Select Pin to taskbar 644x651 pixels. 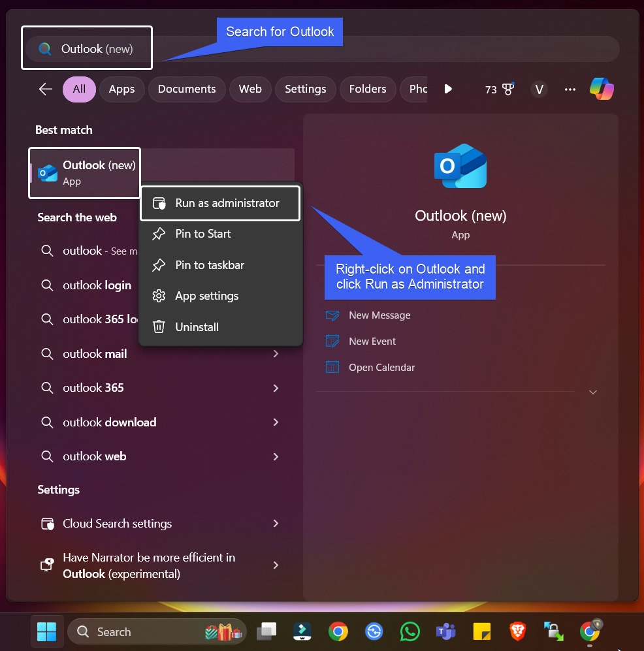pyautogui.click(x=220, y=265)
